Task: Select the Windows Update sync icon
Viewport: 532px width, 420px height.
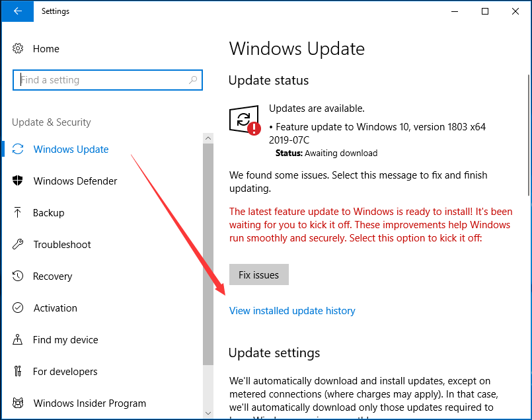Action: [x=18, y=149]
